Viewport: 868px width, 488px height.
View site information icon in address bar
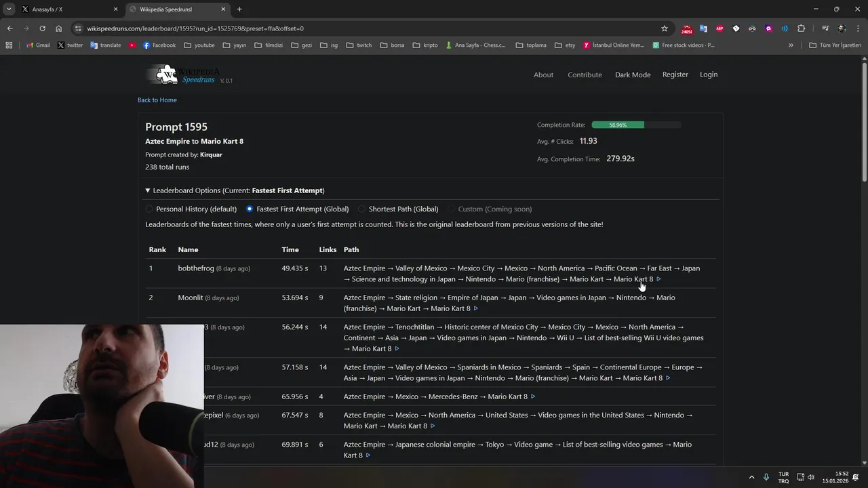[x=79, y=28]
